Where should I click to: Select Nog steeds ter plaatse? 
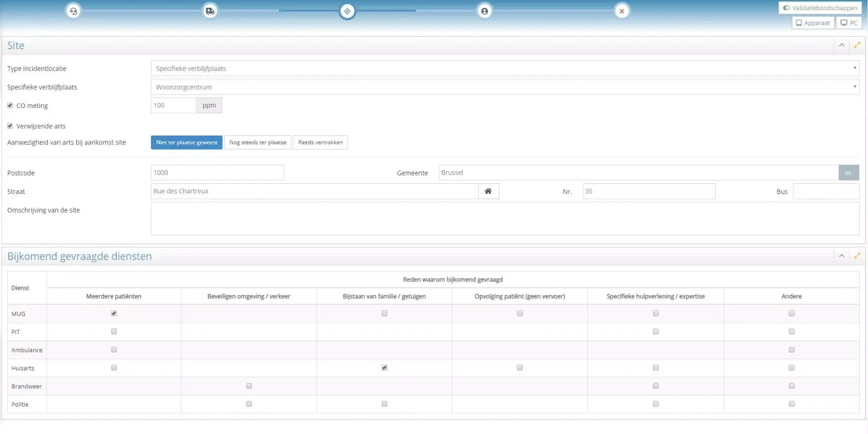click(258, 142)
